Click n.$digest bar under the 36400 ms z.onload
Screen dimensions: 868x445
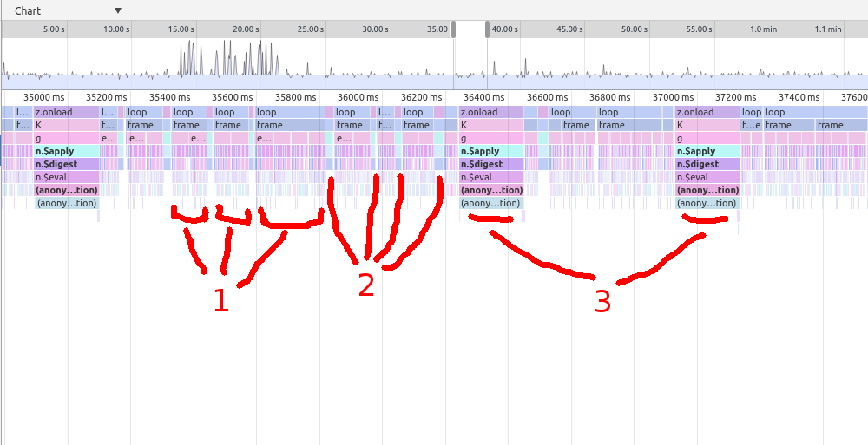click(490, 164)
